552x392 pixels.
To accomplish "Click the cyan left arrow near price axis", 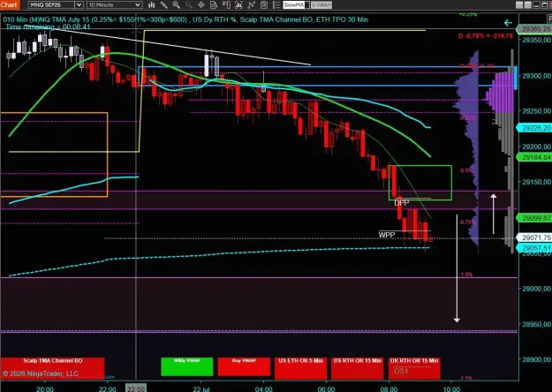I will 508,23.
